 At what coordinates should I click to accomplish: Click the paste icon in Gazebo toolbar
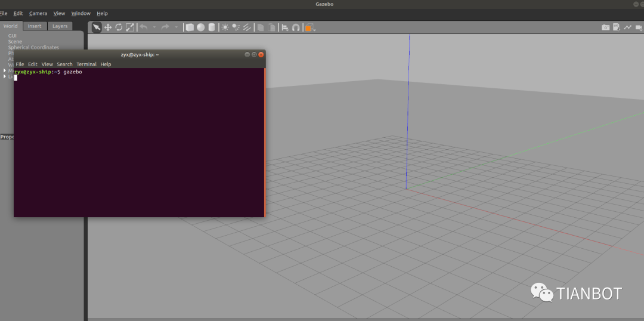271,27
